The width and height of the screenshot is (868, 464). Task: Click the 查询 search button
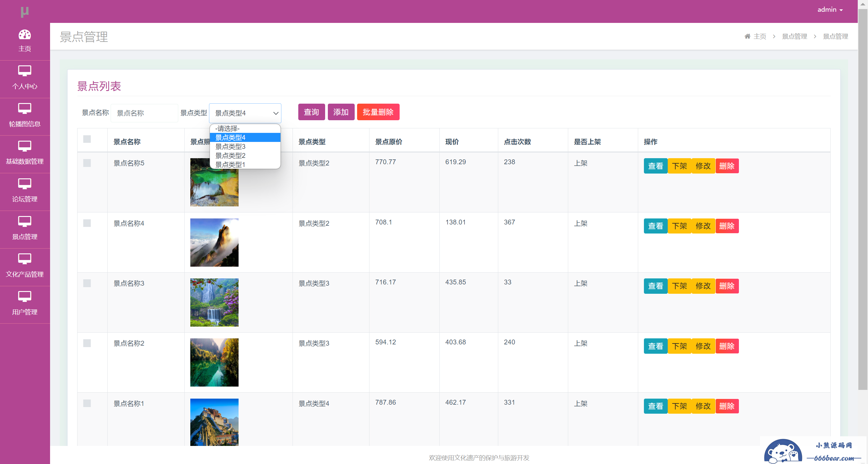tap(311, 112)
